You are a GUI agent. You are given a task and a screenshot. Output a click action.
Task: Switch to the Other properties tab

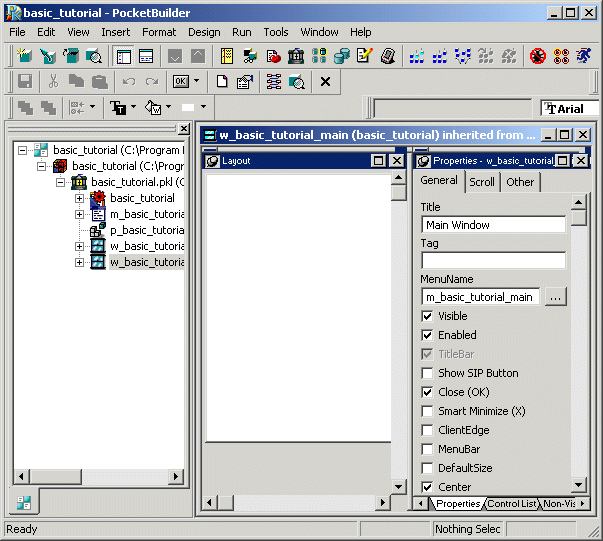tap(520, 182)
